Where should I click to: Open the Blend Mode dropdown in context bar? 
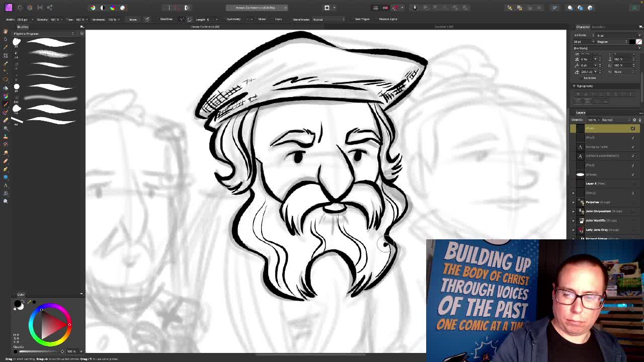tap(328, 19)
